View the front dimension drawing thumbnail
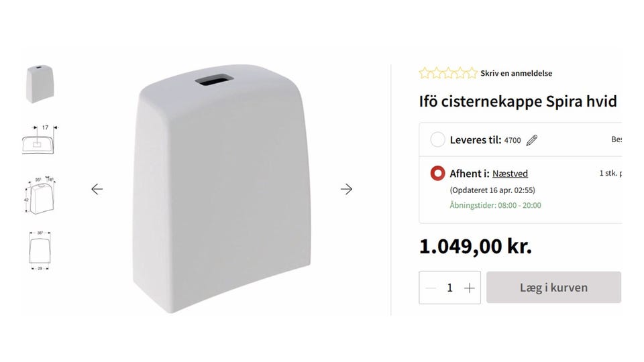The image size is (644, 362). [x=39, y=249]
